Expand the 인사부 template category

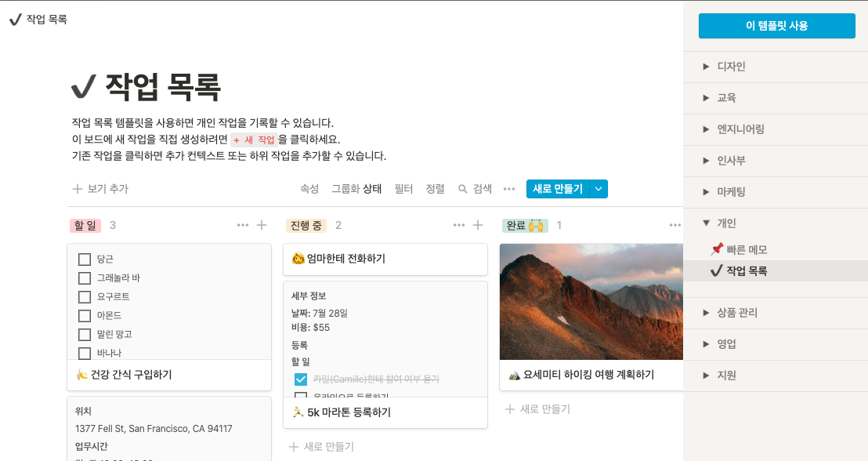[706, 161]
